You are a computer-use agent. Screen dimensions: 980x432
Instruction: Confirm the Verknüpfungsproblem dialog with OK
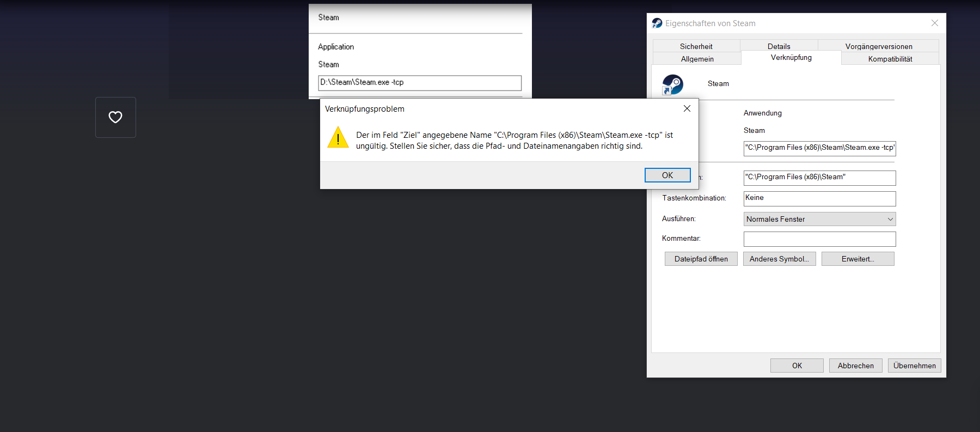click(x=667, y=175)
